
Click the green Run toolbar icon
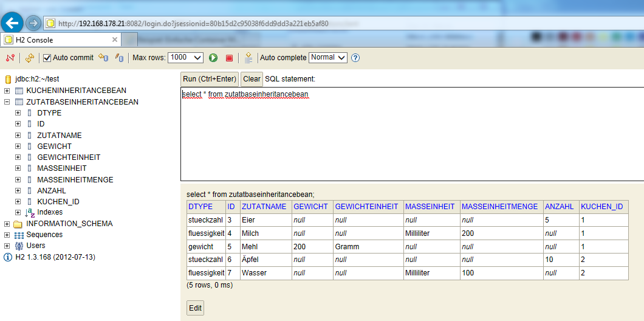(213, 58)
